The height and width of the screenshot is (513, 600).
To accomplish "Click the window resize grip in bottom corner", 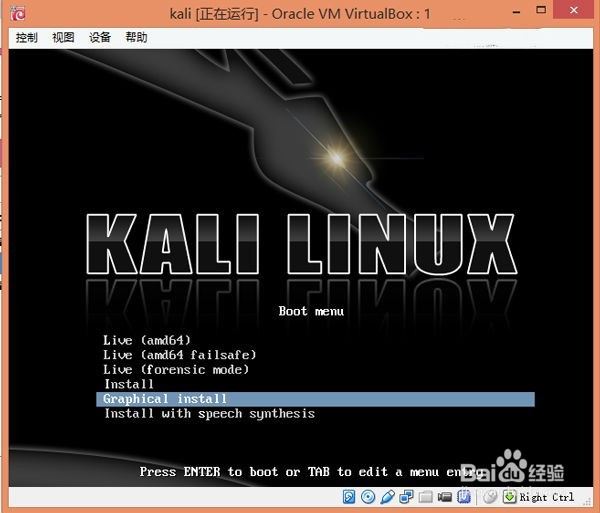I will point(587,501).
